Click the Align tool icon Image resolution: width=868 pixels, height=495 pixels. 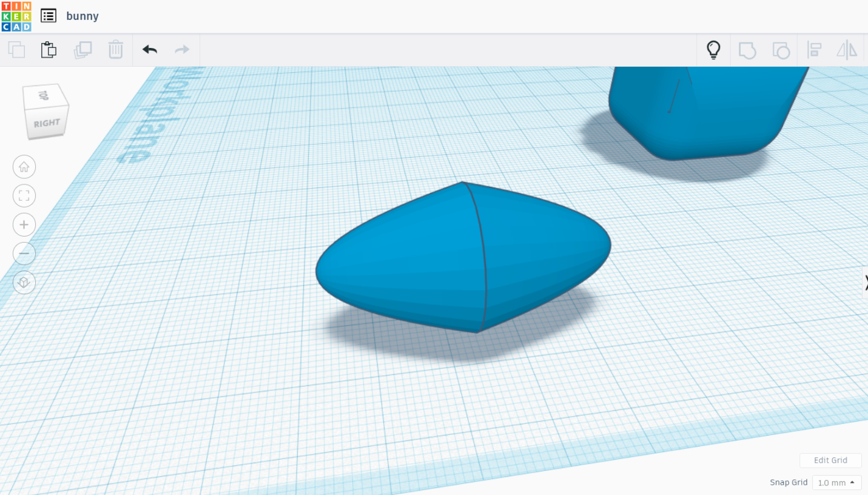[x=814, y=50]
